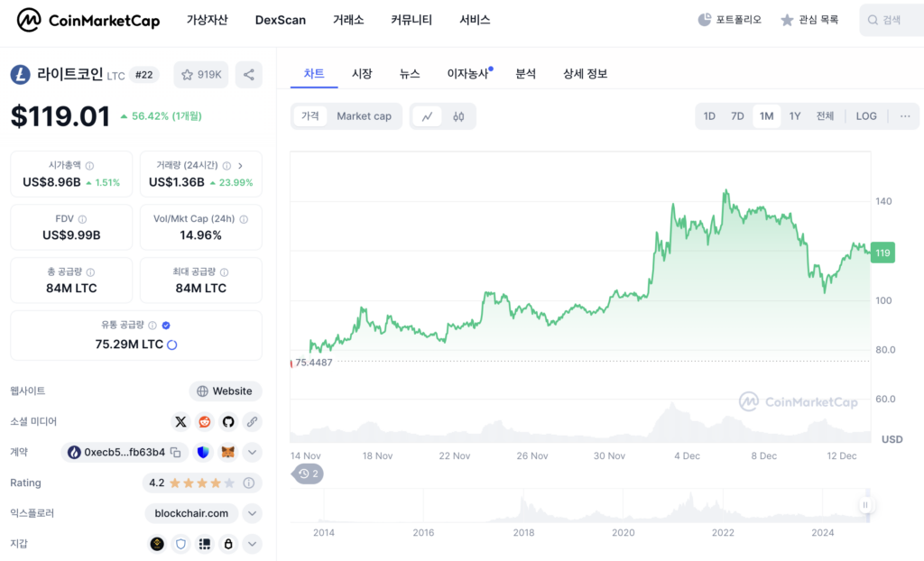924x561 pixels.
Task: Switch to 이자농사 tab
Action: pos(468,74)
